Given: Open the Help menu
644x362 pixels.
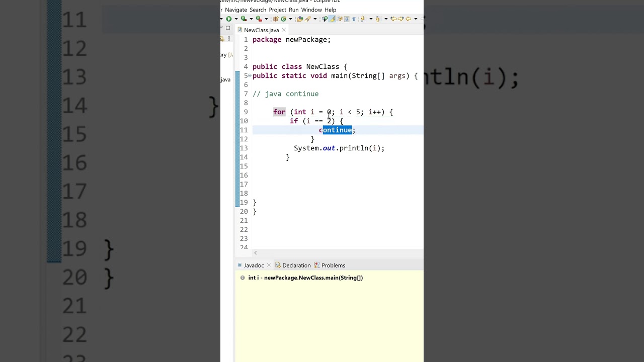Looking at the screenshot, I should point(331,10).
